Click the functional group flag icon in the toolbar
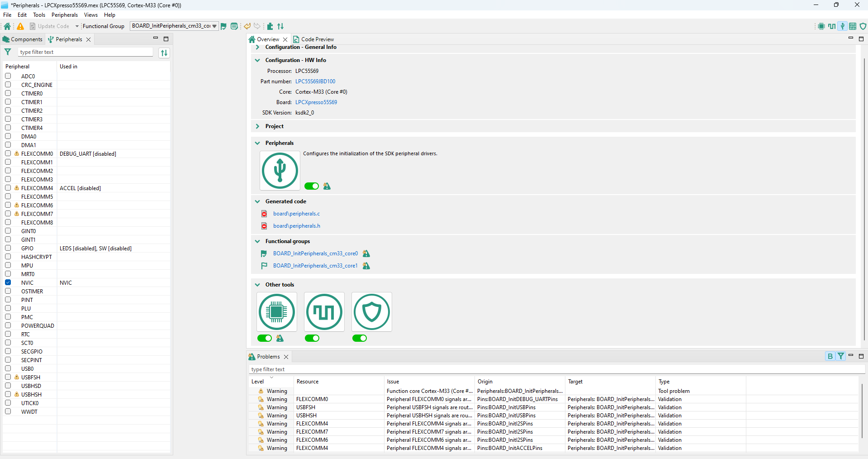 [x=223, y=26]
